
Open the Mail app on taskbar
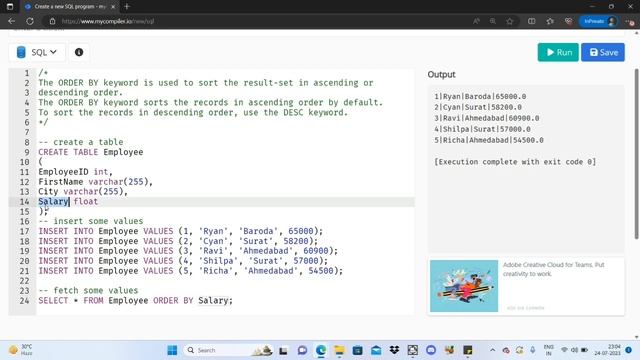(x=376, y=350)
